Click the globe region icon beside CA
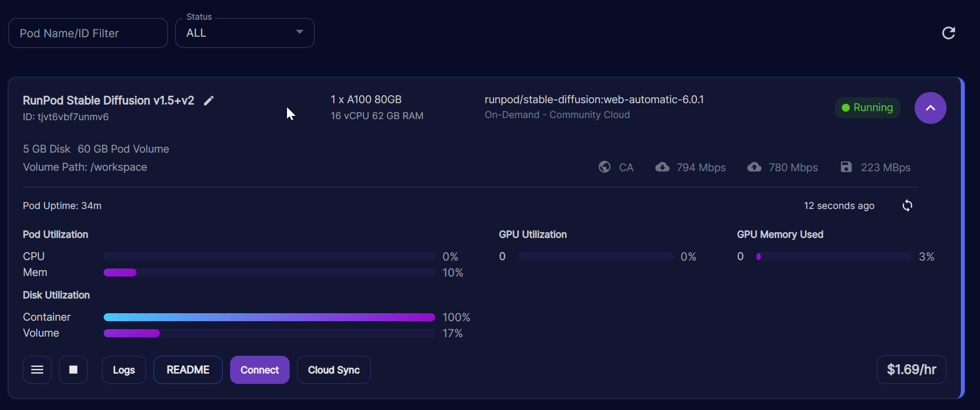This screenshot has width=980, height=410. [x=604, y=167]
